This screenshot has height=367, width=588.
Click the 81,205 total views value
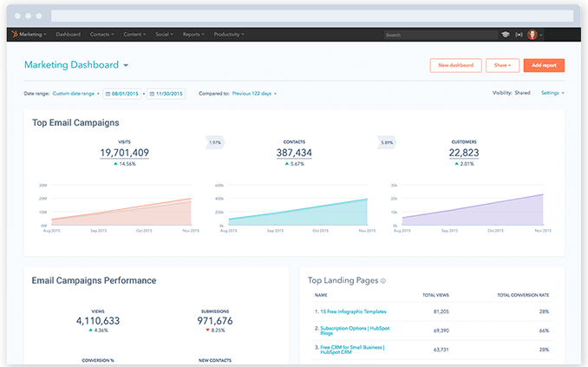point(441,311)
